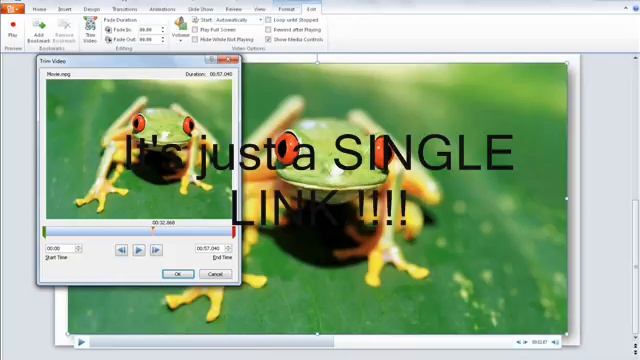
Task: Click the Remove Bookmark icon
Action: (x=64, y=24)
